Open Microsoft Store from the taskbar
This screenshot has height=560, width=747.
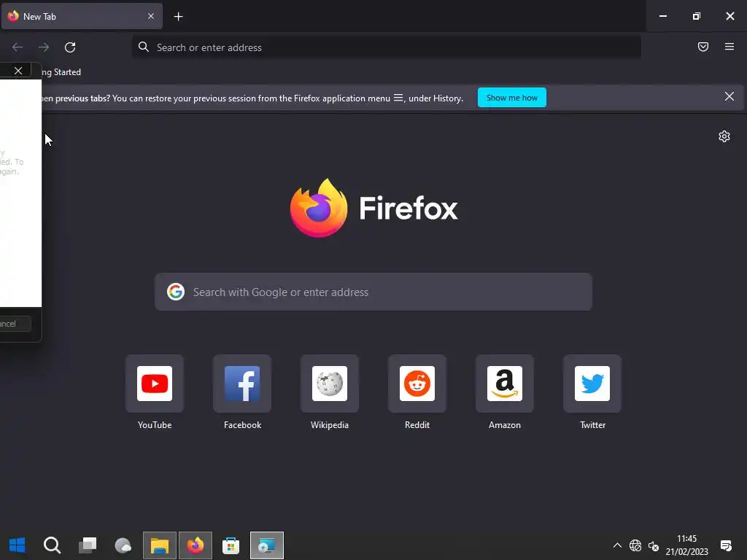tap(231, 545)
